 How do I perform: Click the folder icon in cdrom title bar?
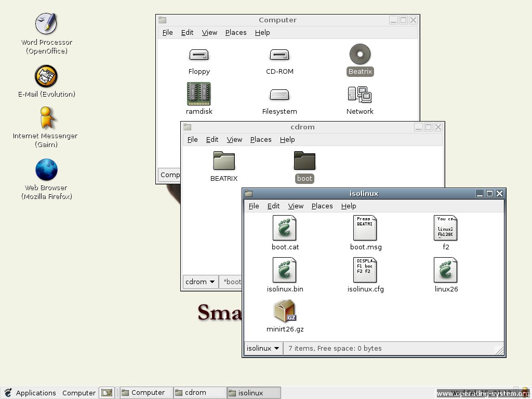pos(188,127)
